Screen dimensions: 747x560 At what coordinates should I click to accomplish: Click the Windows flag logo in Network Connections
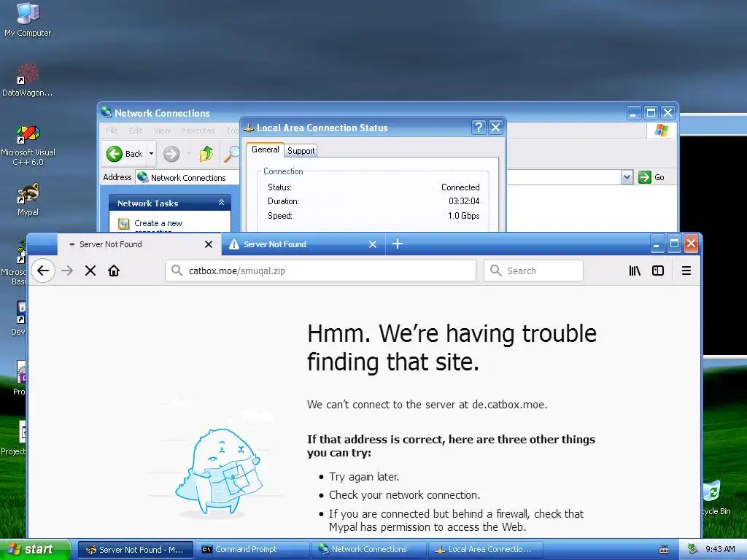click(661, 130)
